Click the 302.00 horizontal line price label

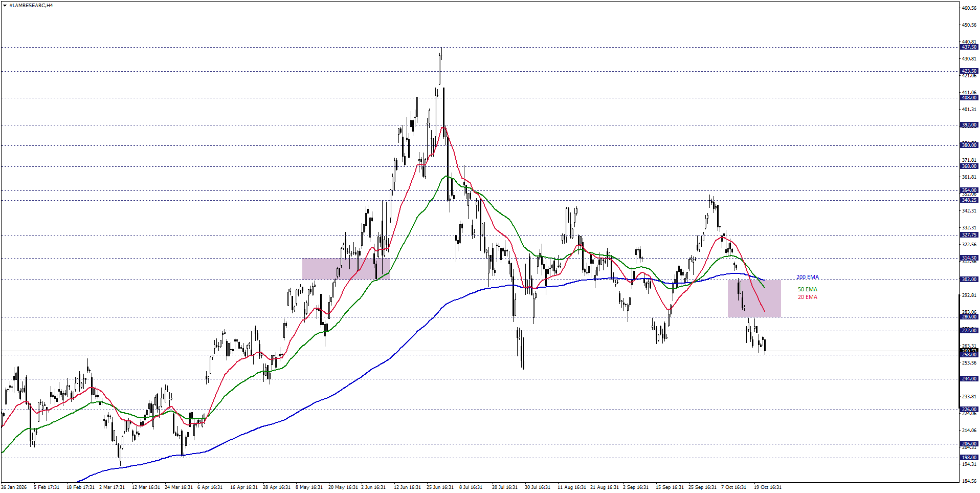pyautogui.click(x=969, y=280)
